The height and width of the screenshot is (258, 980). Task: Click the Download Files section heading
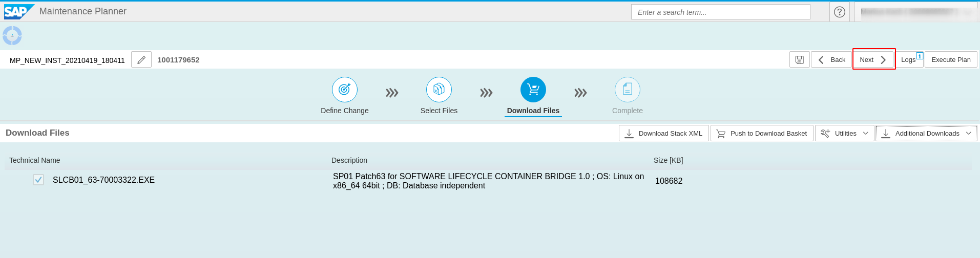click(37, 133)
